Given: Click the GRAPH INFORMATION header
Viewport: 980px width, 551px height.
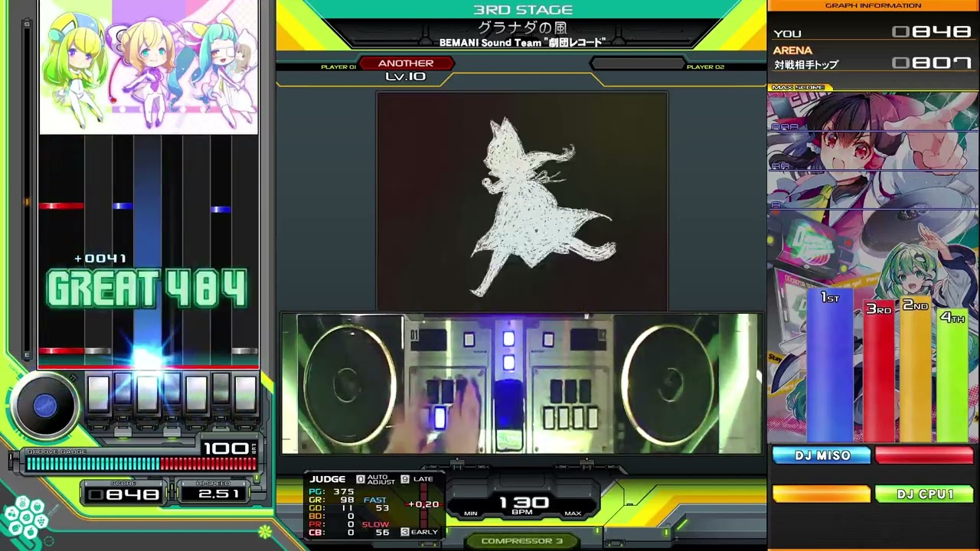Looking at the screenshot, I should [x=874, y=5].
